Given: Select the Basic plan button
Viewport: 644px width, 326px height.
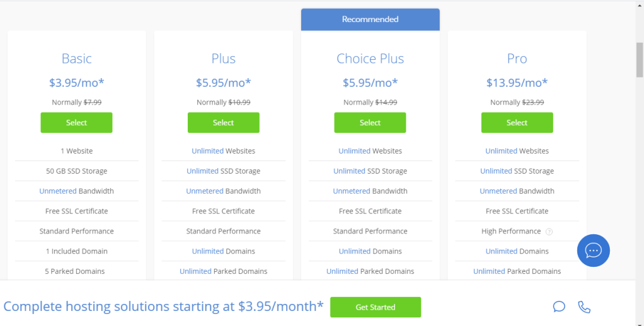Looking at the screenshot, I should [76, 123].
